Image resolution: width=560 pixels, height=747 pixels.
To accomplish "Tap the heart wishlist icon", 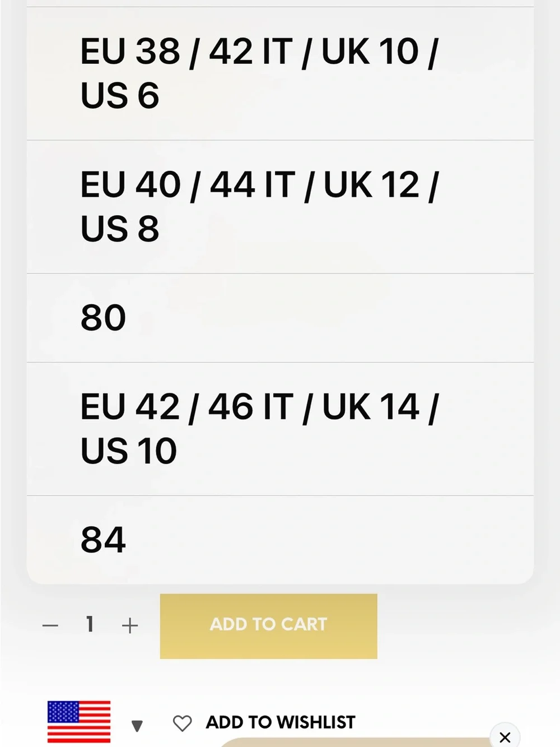I will click(182, 723).
